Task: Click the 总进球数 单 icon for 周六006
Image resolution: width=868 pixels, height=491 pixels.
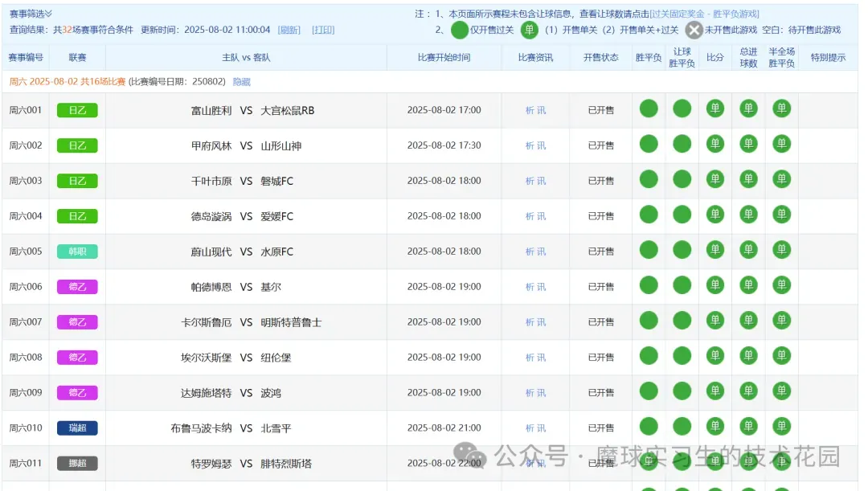Action: pyautogui.click(x=748, y=285)
